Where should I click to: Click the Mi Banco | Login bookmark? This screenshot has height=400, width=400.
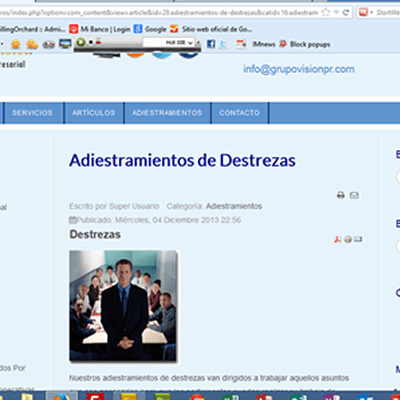point(100,29)
